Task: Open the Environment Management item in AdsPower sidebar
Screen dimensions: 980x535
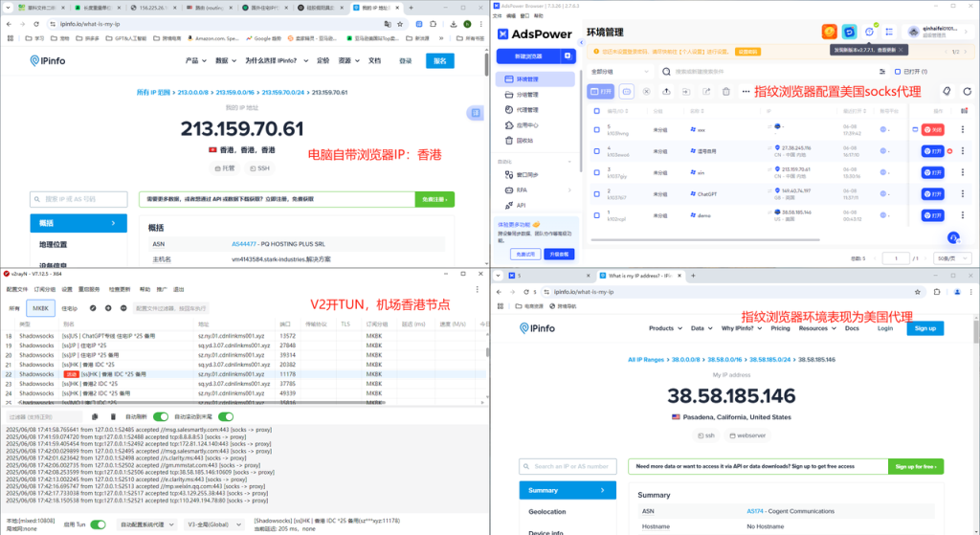Action: [x=535, y=79]
